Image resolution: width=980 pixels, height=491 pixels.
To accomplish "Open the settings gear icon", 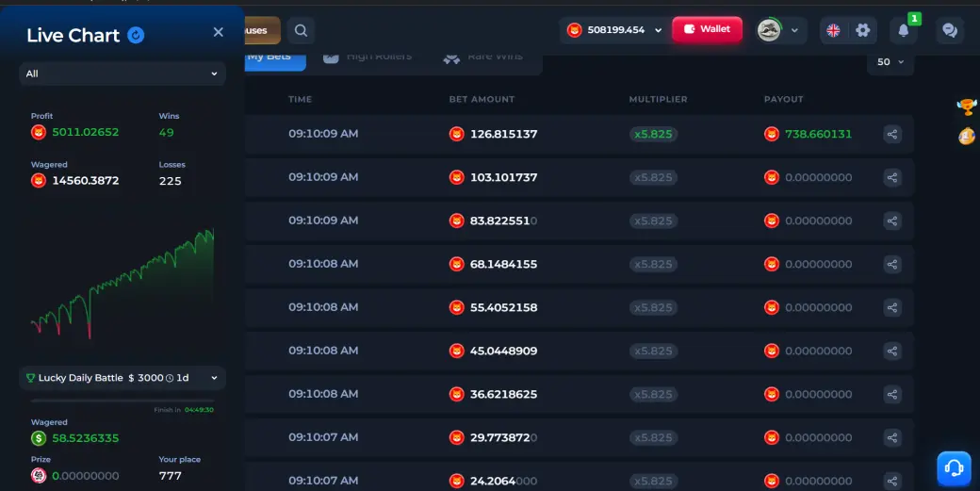I will click(x=862, y=30).
